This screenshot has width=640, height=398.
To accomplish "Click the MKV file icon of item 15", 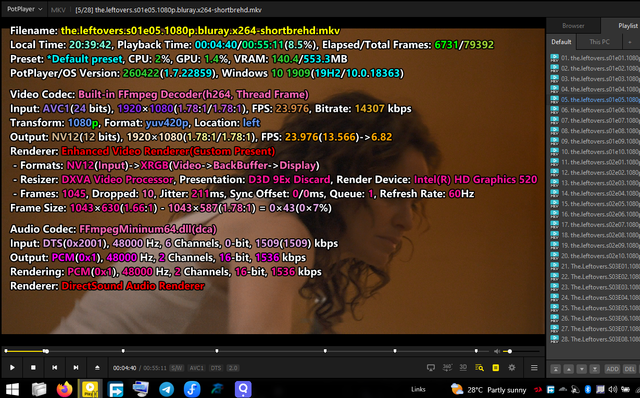I will point(554,203).
